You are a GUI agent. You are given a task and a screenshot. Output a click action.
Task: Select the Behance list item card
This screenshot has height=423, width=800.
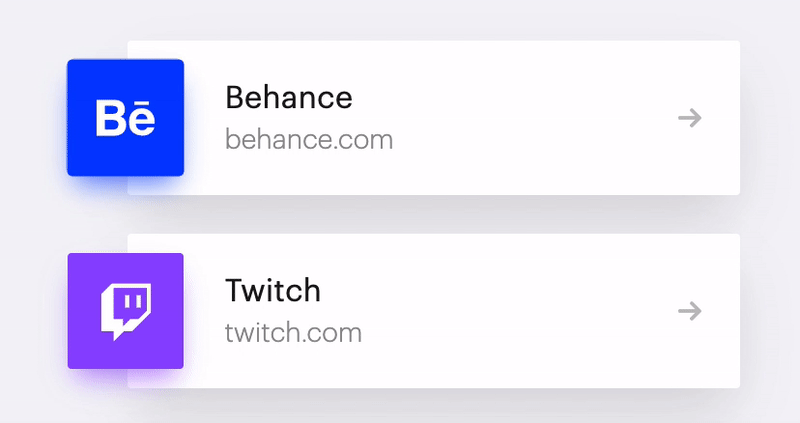pyautogui.click(x=434, y=118)
